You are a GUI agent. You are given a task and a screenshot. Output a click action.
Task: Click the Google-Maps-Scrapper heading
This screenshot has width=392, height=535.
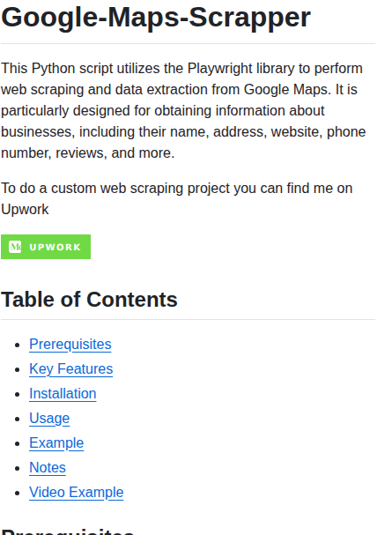pyautogui.click(x=156, y=17)
